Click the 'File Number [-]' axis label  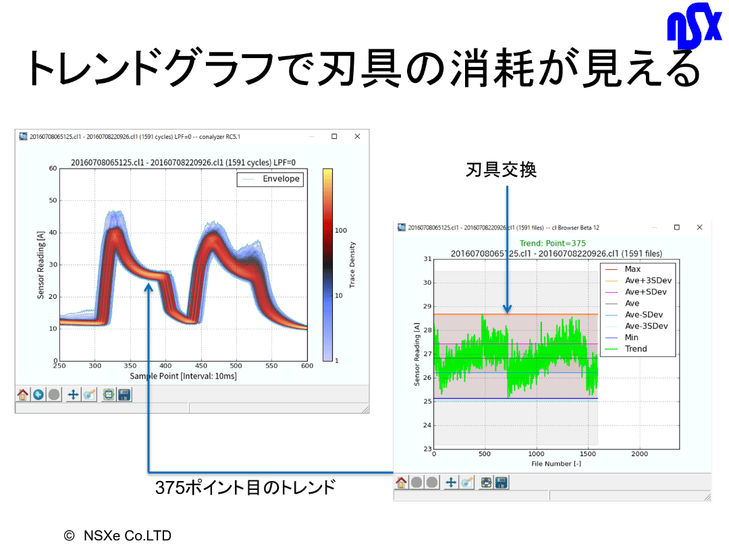(x=556, y=464)
